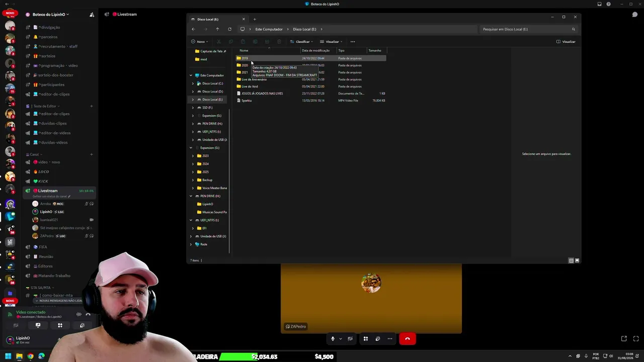Open a new File Explorer tab
644x362 pixels.
point(255,19)
